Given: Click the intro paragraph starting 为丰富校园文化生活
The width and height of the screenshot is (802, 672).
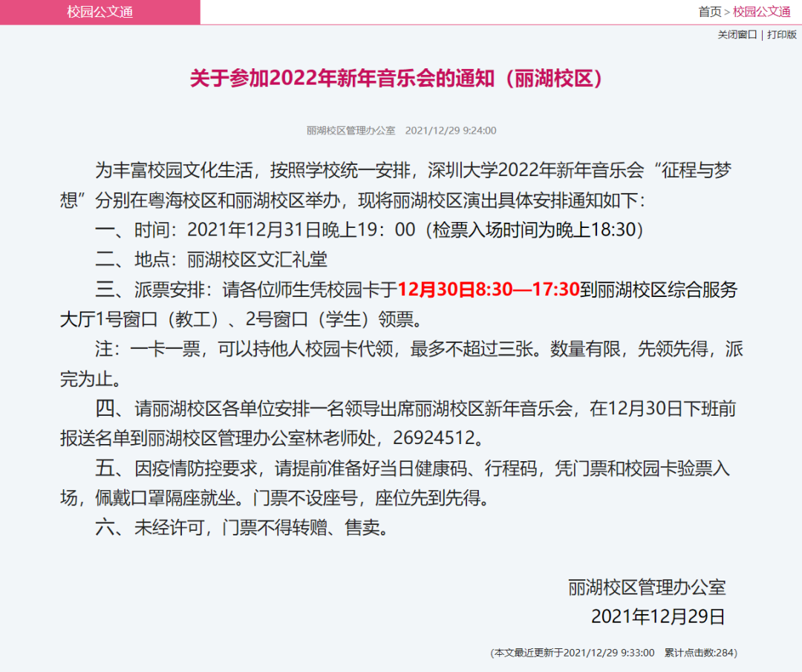Looking at the screenshot, I should pos(396,185).
